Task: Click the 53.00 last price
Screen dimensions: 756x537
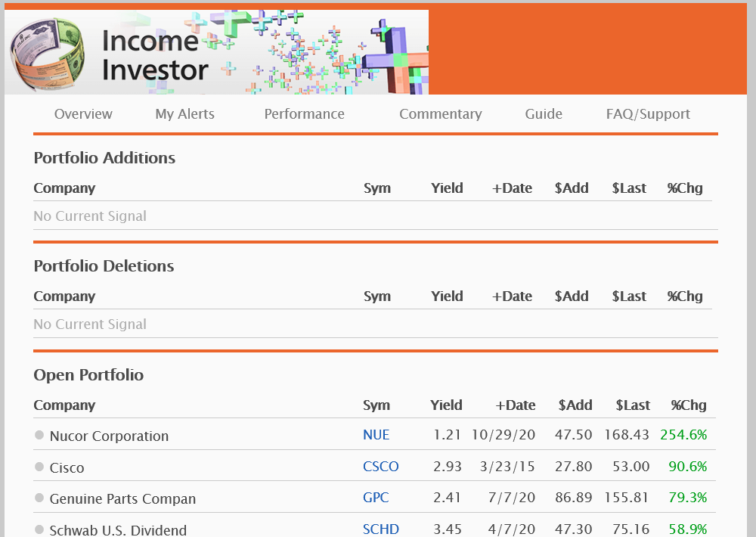Action: click(x=631, y=467)
